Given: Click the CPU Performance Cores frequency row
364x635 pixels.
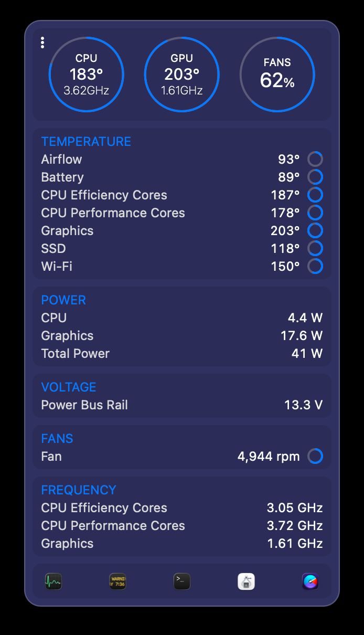Looking at the screenshot, I should point(181,526).
